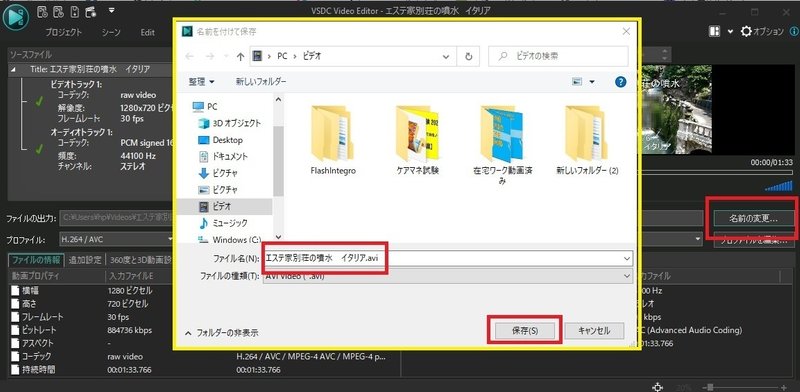This screenshot has width=800, height=392.
Task: Click the blue info icon in VSDC
Action: coord(794,32)
